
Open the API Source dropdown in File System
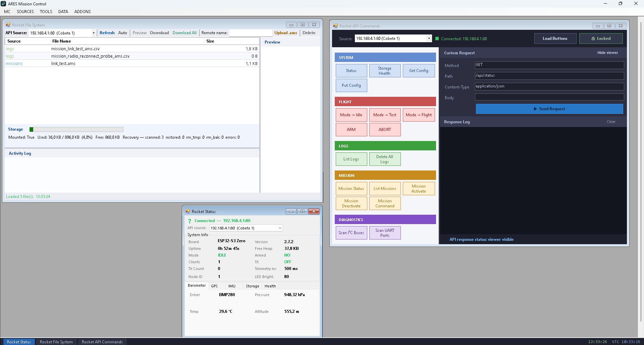pos(94,33)
